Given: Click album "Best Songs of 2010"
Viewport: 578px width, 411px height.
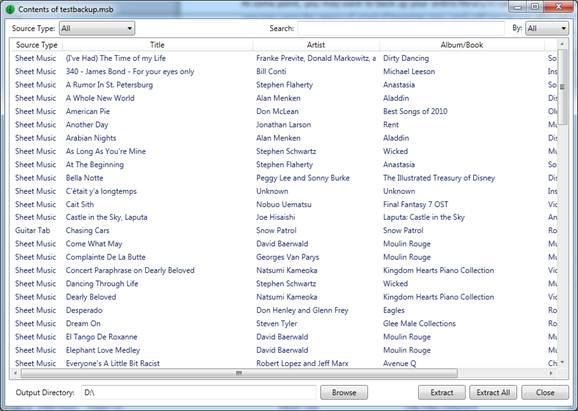Looking at the screenshot, I should [x=415, y=111].
